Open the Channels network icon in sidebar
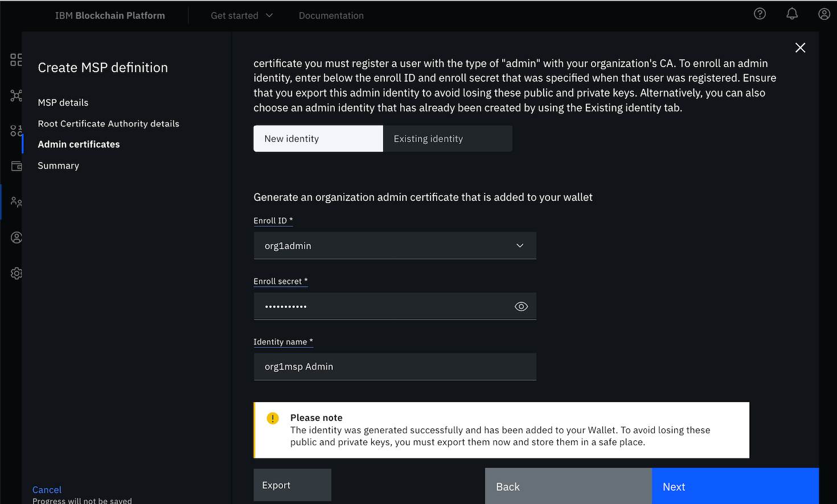The width and height of the screenshot is (837, 504). (16, 96)
